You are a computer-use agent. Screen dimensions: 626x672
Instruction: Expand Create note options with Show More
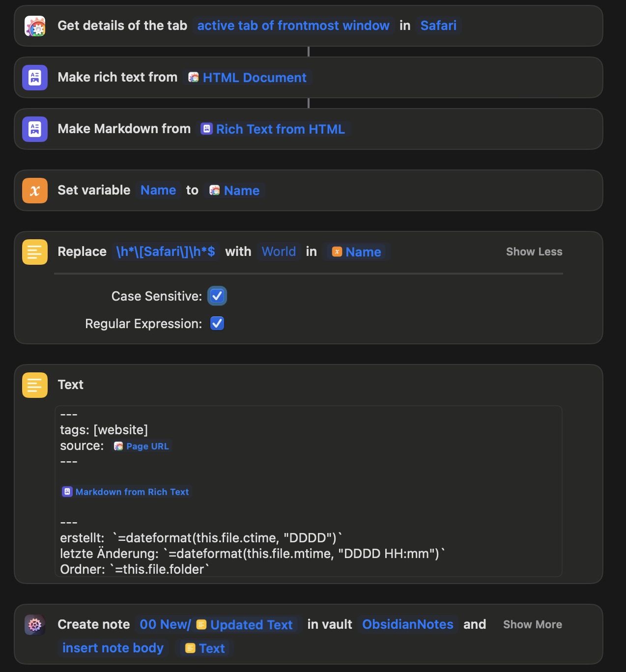(532, 624)
